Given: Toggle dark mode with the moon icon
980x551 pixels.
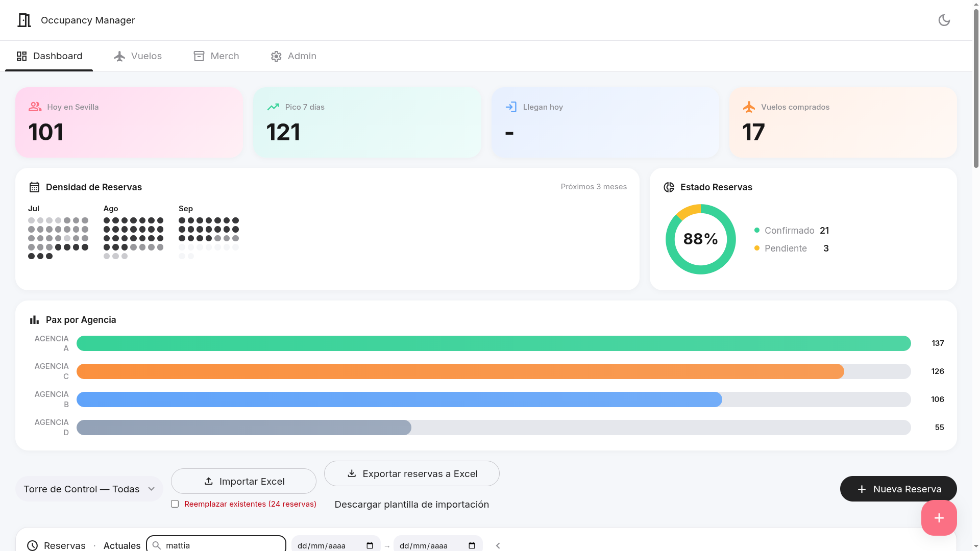Looking at the screenshot, I should [x=944, y=20].
